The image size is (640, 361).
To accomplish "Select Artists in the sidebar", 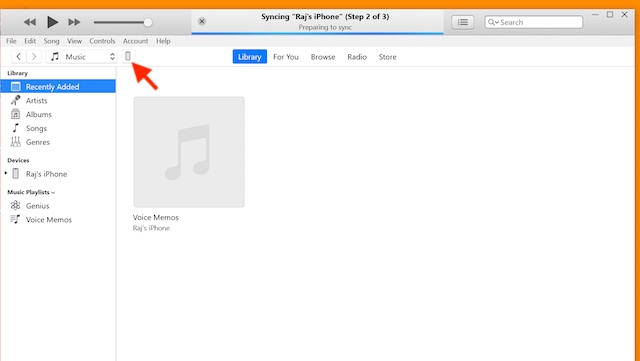I will point(58,100).
